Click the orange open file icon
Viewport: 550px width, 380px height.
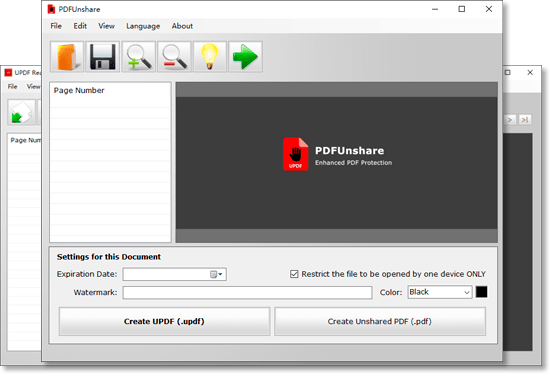tap(67, 57)
